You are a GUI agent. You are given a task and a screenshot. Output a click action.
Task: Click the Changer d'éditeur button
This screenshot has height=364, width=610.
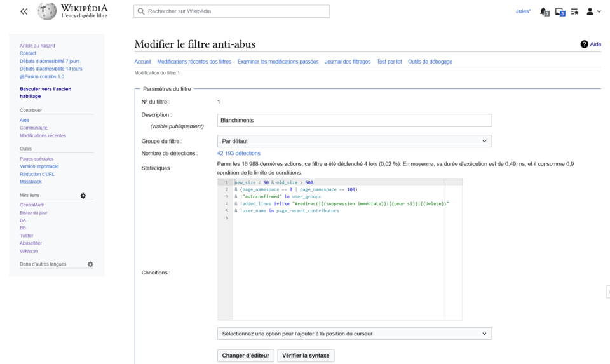point(245,356)
